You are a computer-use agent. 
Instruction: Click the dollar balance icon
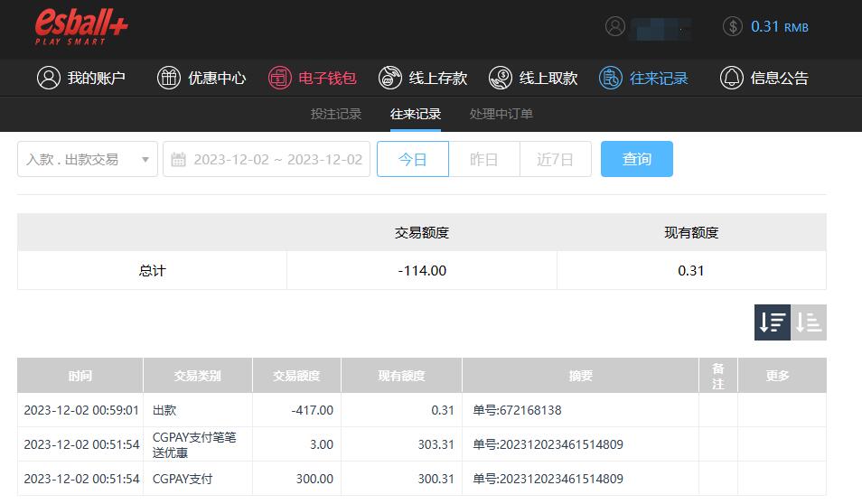(732, 26)
